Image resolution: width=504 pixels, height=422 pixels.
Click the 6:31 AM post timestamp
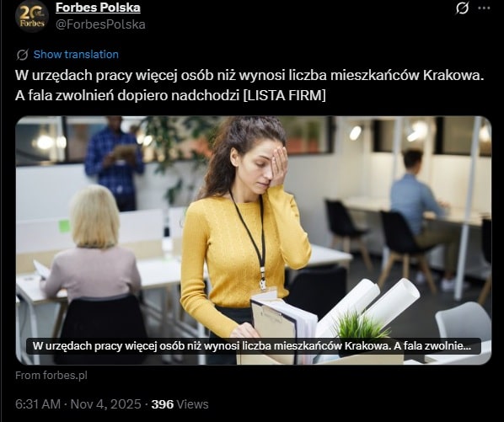point(38,404)
